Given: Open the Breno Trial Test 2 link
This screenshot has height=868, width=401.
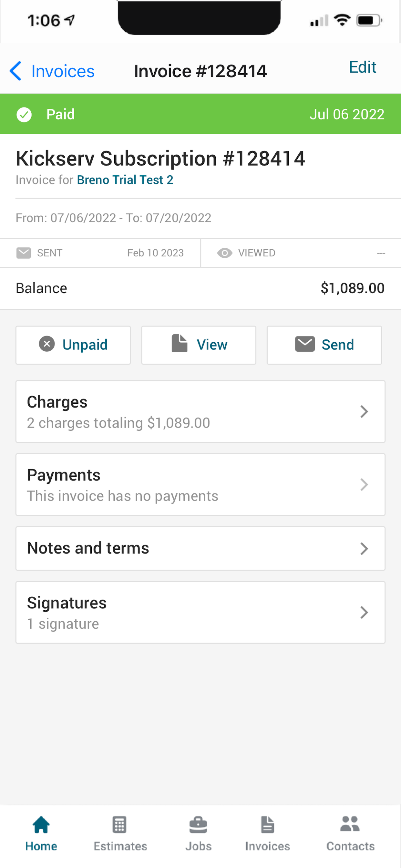Looking at the screenshot, I should (125, 180).
